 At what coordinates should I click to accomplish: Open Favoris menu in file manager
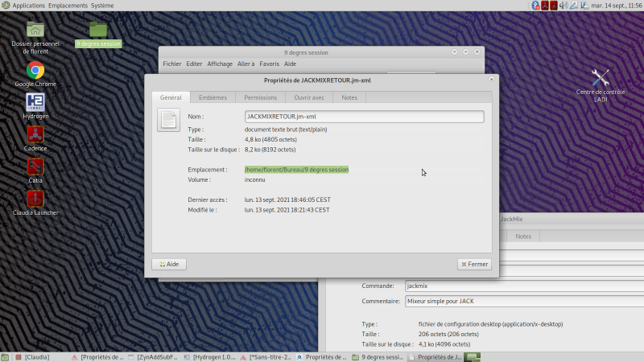point(269,64)
